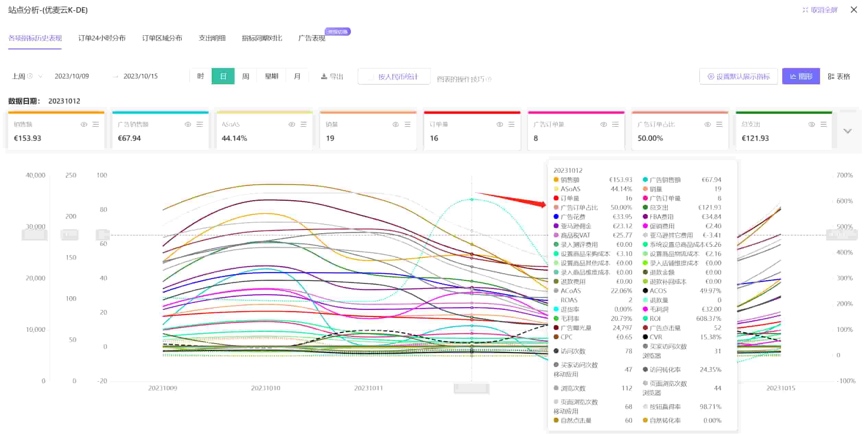Toggle eye icon on 广告订单占比 card

(707, 124)
